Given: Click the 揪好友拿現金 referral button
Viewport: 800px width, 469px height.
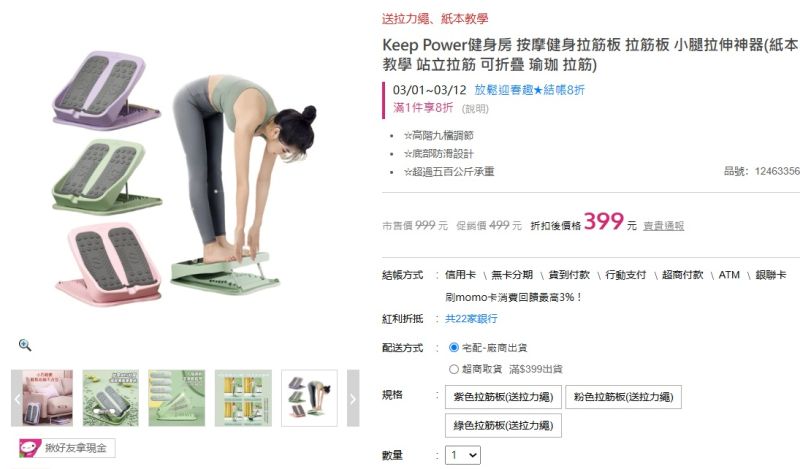Looking at the screenshot, I should tap(67, 448).
